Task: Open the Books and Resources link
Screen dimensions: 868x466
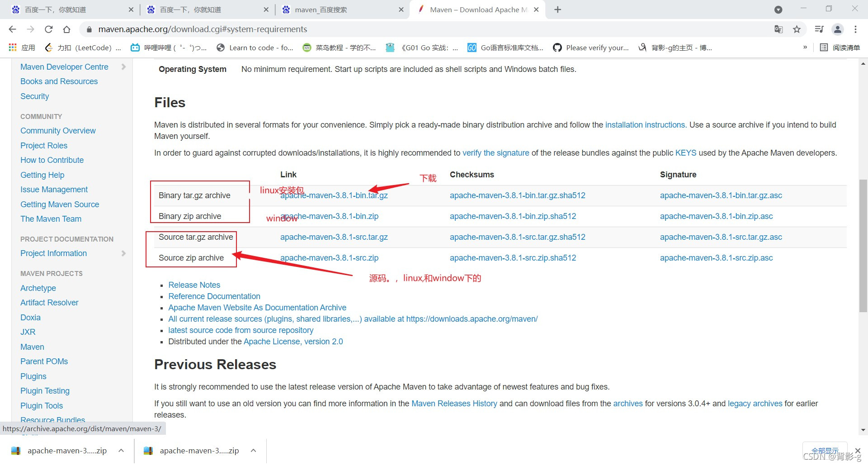Action: coord(59,81)
